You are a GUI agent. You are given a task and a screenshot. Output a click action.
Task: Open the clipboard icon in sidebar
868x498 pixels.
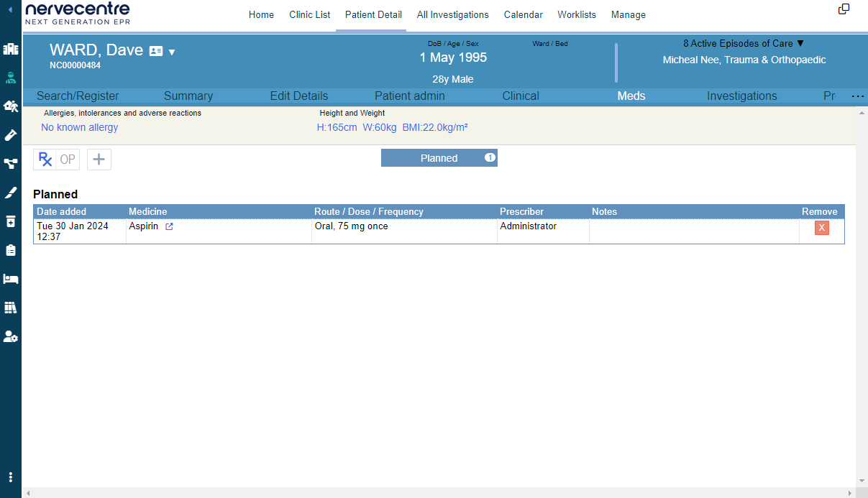click(11, 250)
